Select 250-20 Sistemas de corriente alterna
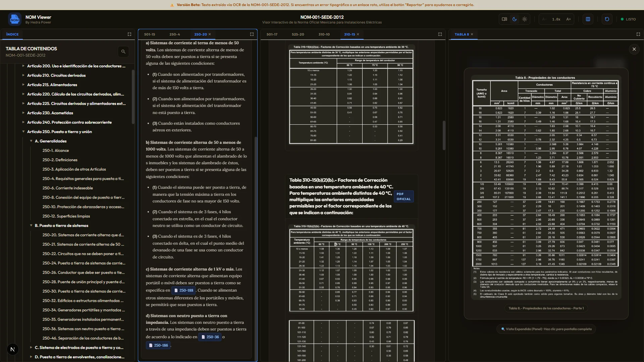 click(83, 235)
